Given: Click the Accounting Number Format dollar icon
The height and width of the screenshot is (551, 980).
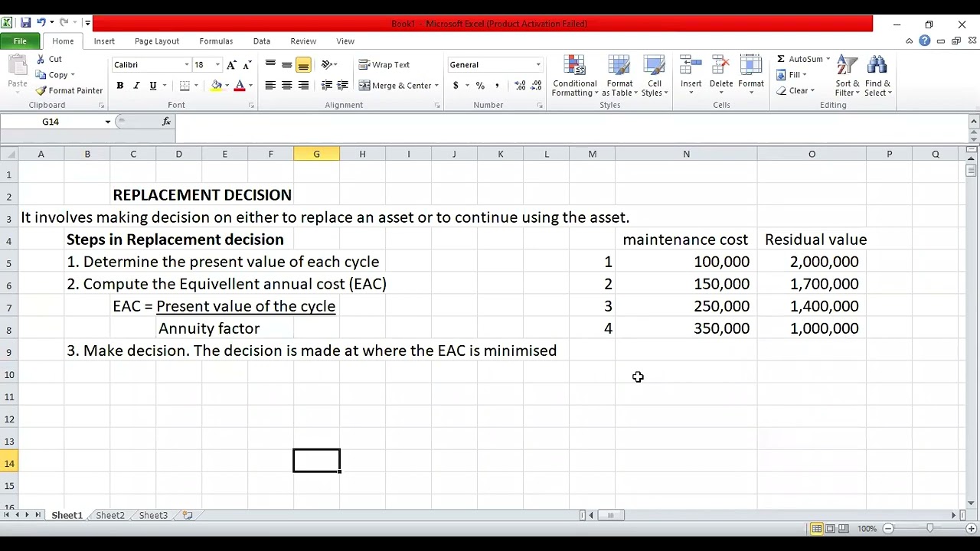Looking at the screenshot, I should point(456,86).
